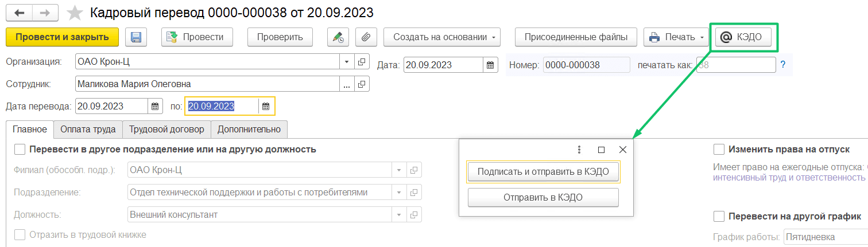Viewport: 868px width, 247px height.
Task: Open calendar picker for Дата field
Action: coord(491,65)
